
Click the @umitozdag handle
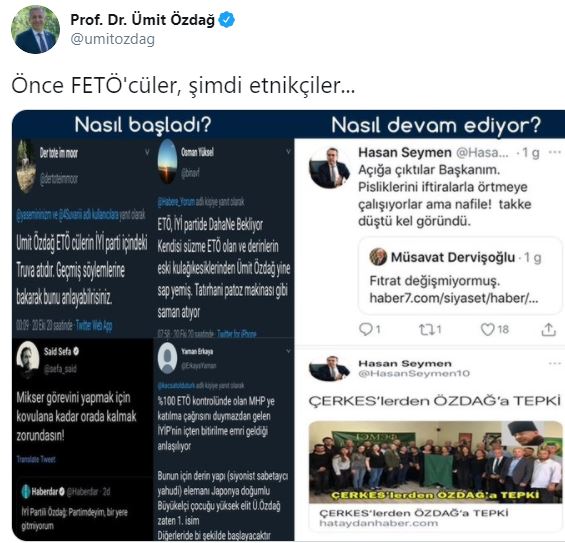(x=113, y=39)
